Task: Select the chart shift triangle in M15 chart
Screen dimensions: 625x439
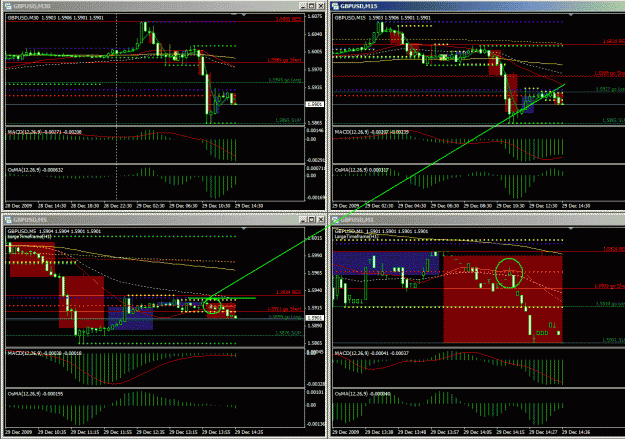Action: [x=571, y=15]
